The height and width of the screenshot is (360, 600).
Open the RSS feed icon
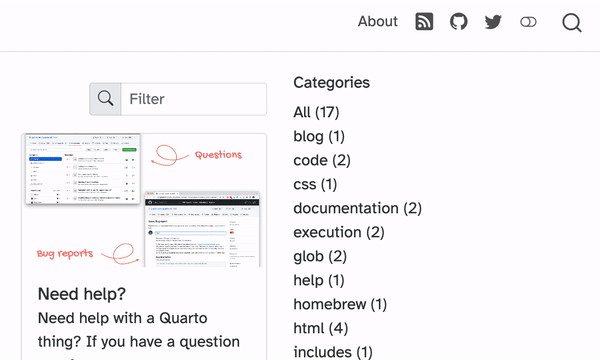pos(424,21)
